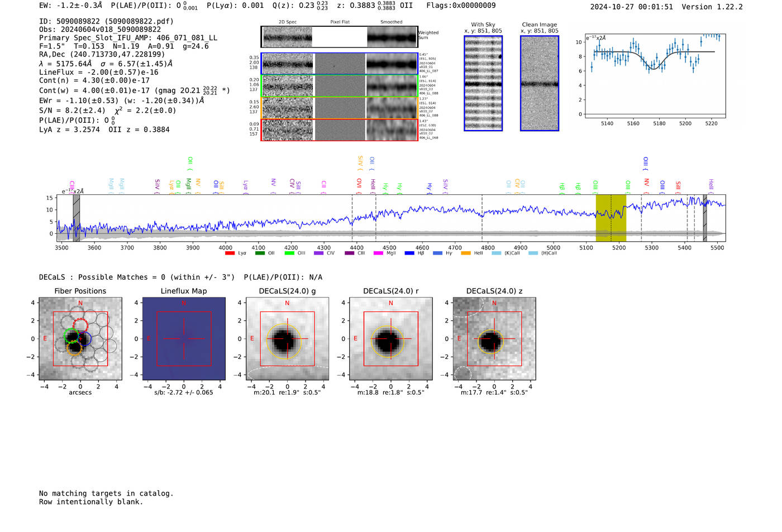Open the DECaLS(24.0) r image
Image resolution: width=782 pixels, height=532 pixels.
391,339
